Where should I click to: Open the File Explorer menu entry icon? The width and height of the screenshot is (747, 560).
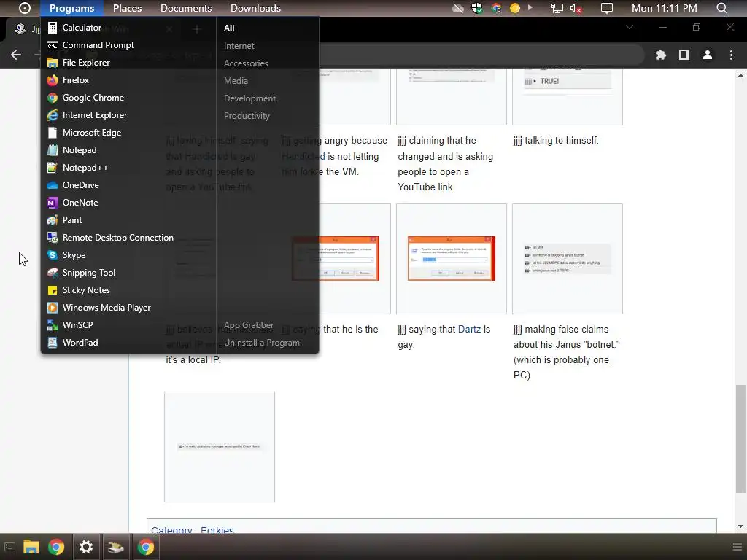pos(53,63)
